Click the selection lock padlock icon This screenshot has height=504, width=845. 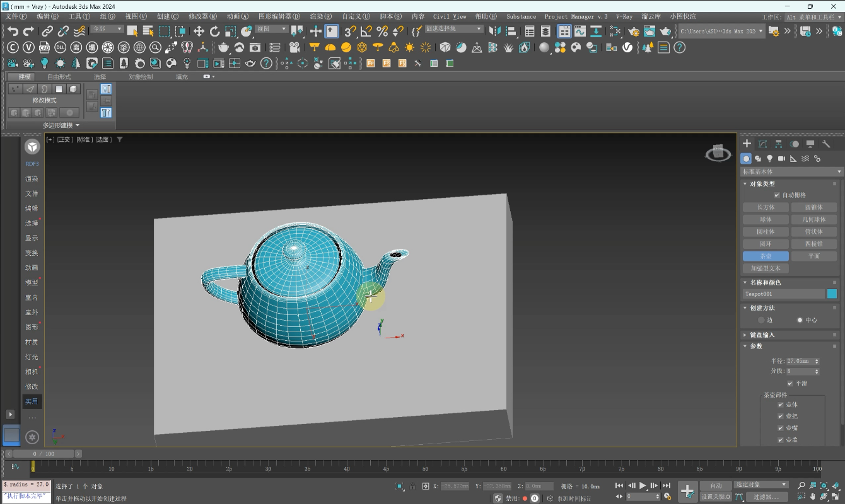[x=412, y=486]
